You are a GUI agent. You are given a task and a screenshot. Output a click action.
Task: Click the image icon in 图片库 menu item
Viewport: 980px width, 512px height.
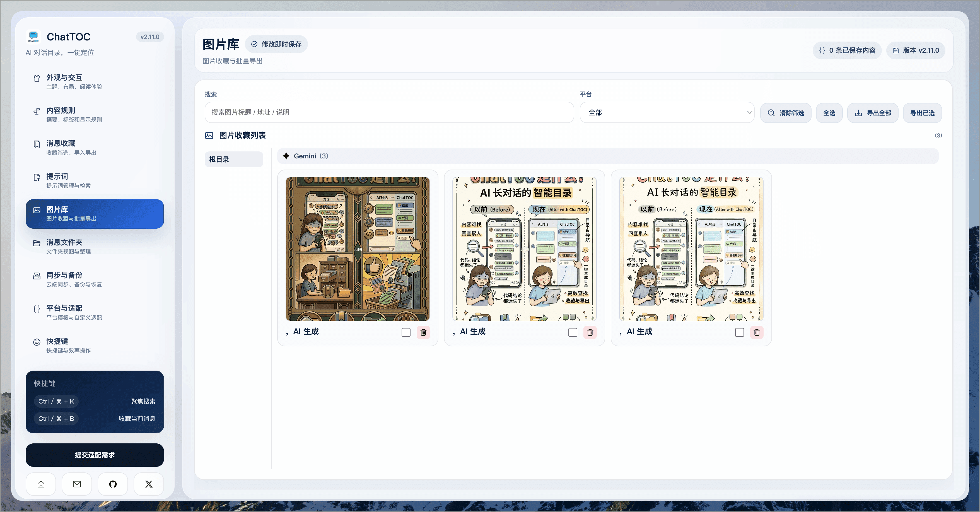point(37,210)
